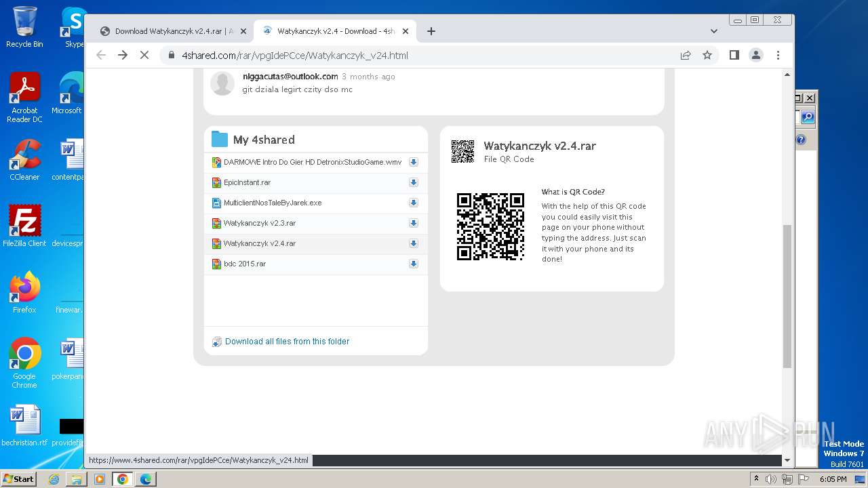Open the Windows Start menu
Image resolution: width=868 pixels, height=488 pixels.
[18, 479]
